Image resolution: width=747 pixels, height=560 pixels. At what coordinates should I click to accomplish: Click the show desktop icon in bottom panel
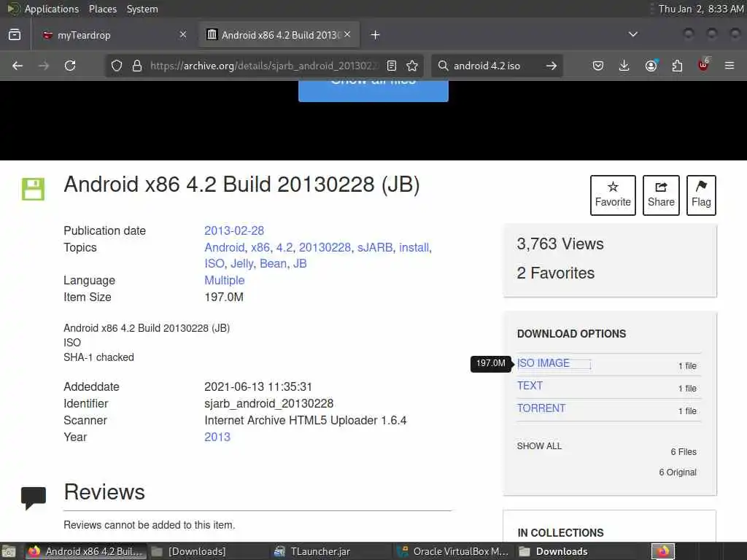[9, 551]
